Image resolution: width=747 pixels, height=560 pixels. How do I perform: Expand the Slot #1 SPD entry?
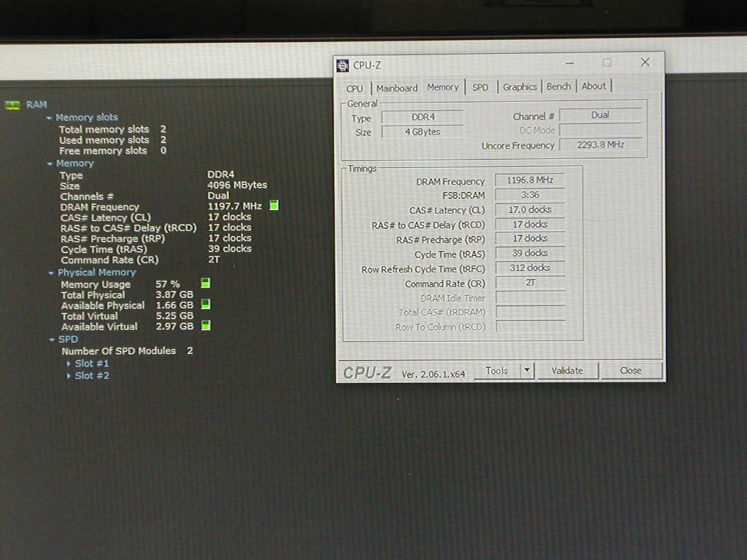click(x=68, y=364)
